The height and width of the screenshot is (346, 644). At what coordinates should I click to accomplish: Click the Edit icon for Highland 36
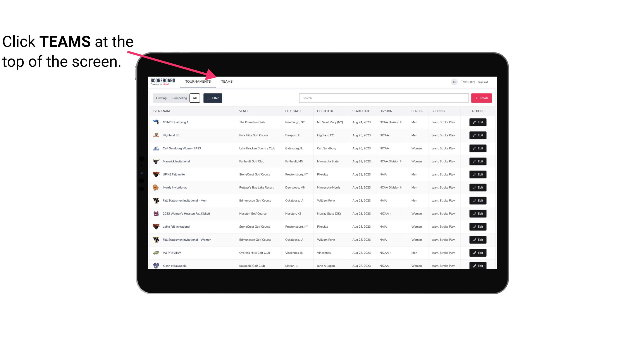pyautogui.click(x=478, y=135)
